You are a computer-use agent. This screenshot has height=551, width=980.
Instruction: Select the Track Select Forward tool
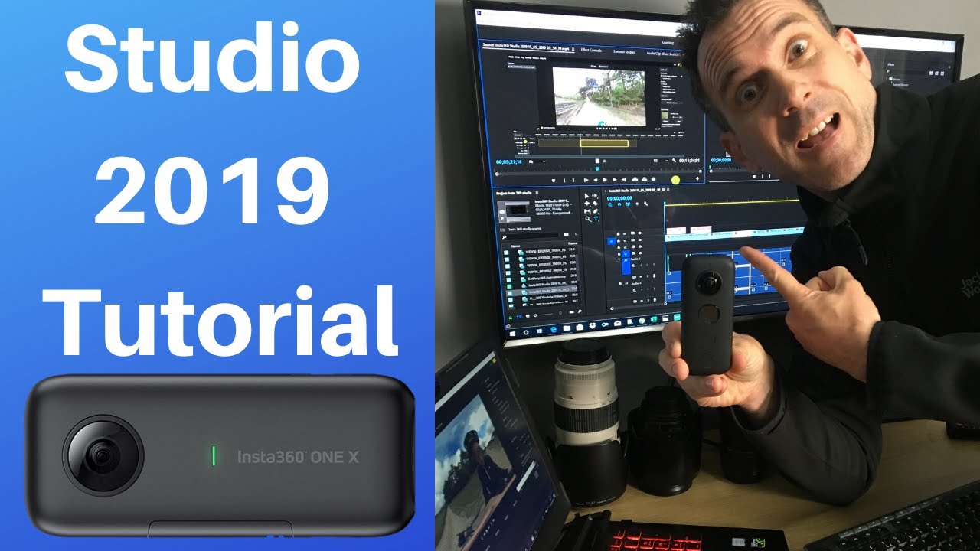(x=594, y=196)
